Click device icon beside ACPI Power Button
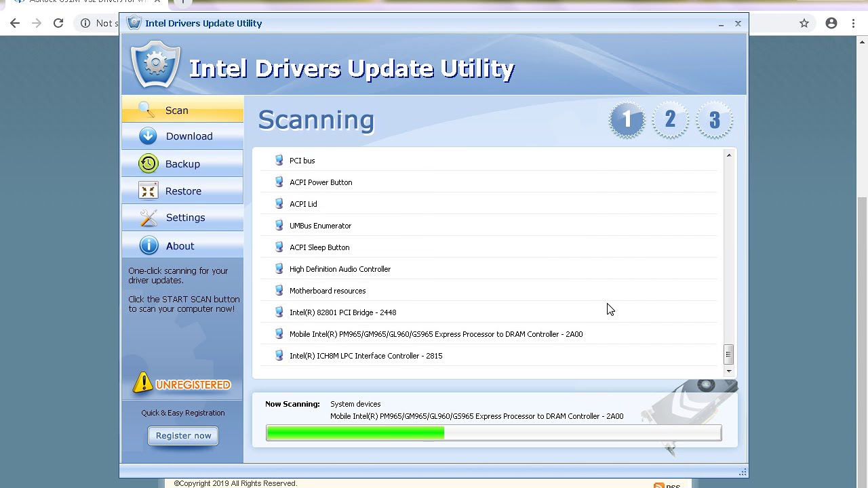This screenshot has height=488, width=868. [279, 182]
